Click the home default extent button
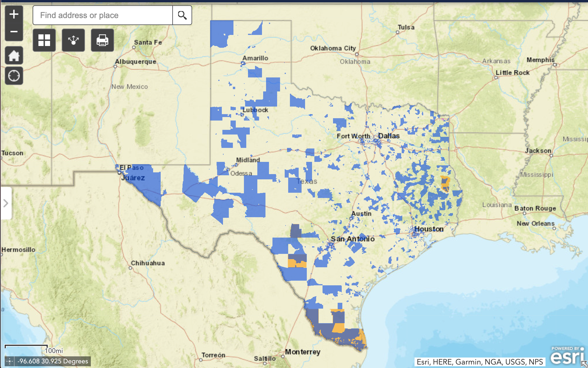 (x=14, y=55)
